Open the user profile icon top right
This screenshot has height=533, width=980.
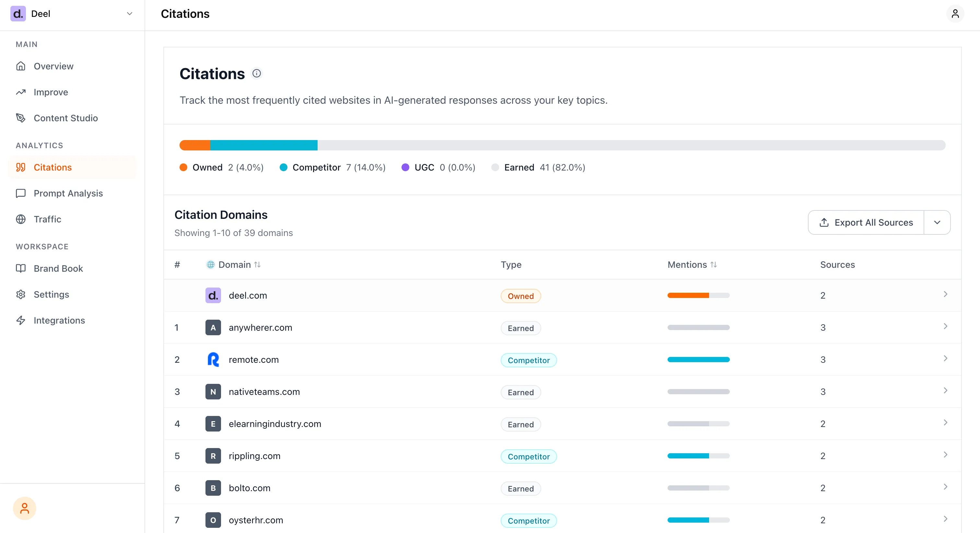pyautogui.click(x=955, y=14)
